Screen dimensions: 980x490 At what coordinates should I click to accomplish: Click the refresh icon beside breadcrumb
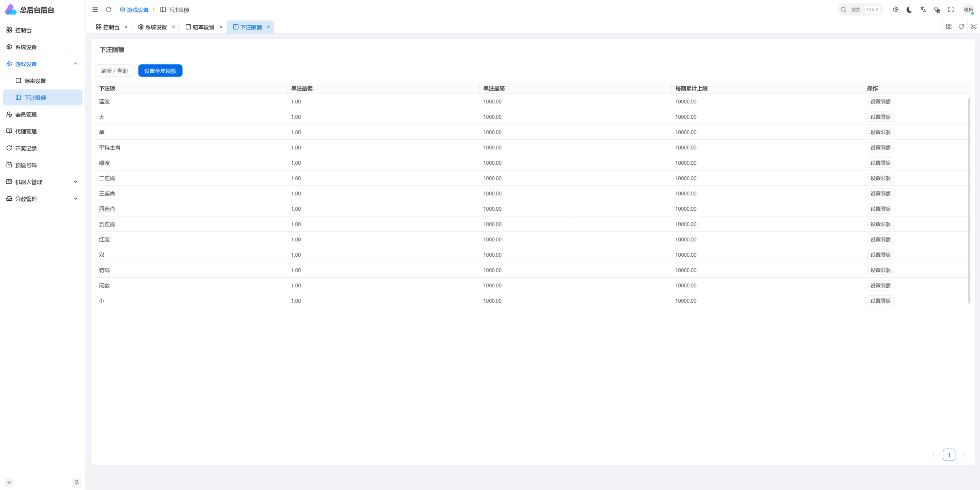pyautogui.click(x=109, y=10)
